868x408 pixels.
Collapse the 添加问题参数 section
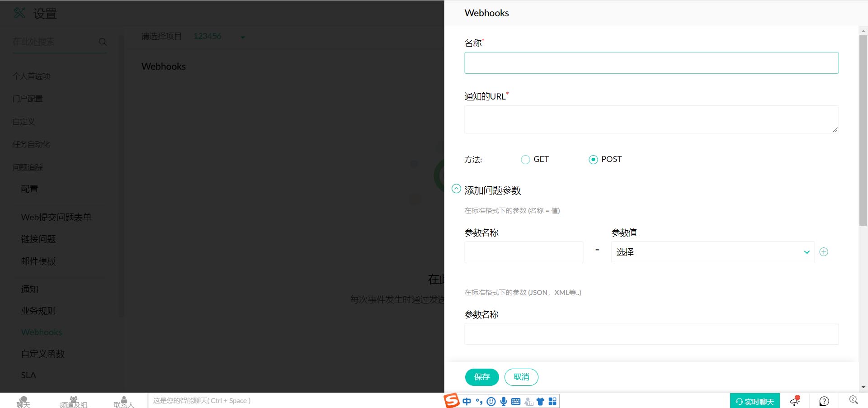click(x=456, y=189)
